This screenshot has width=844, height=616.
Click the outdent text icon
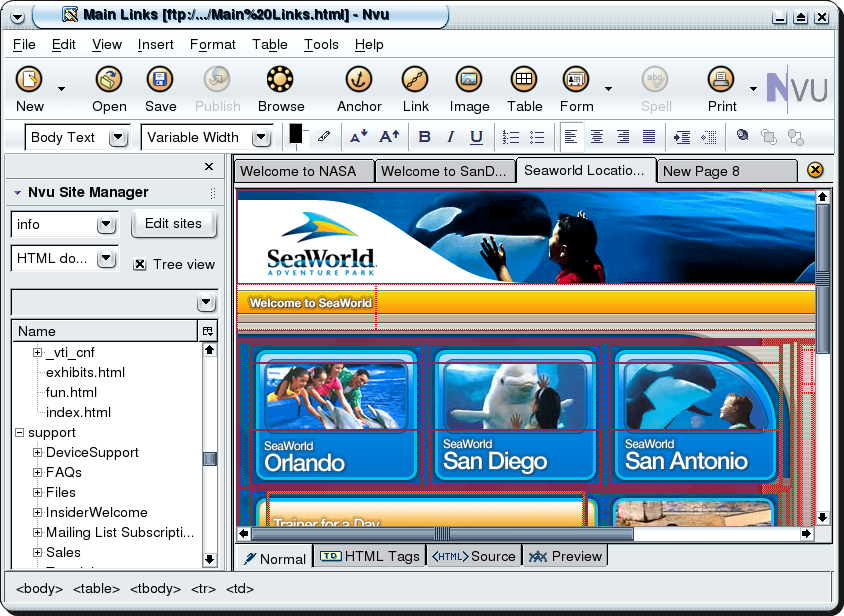point(709,137)
